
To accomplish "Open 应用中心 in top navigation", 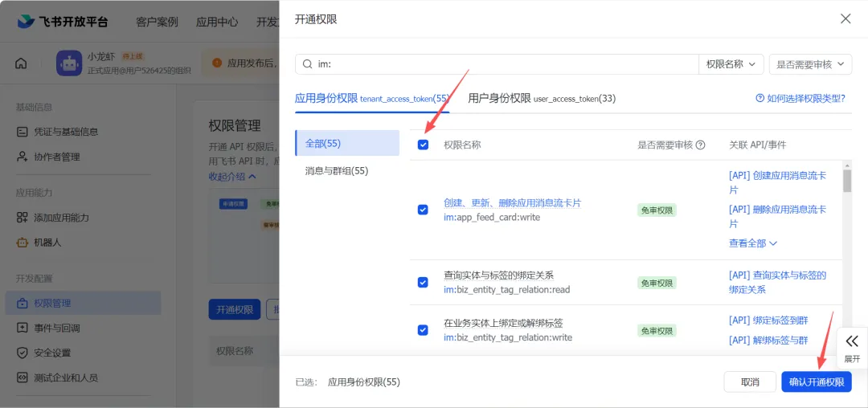I will [x=217, y=22].
